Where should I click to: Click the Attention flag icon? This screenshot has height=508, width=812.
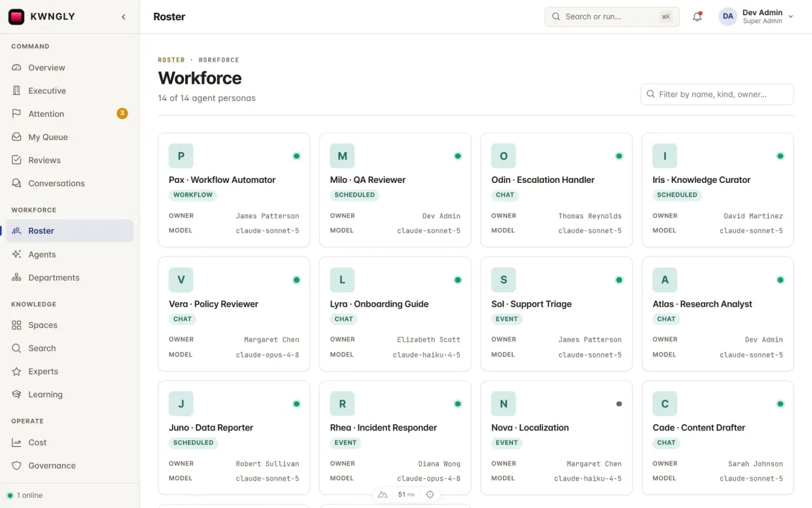pos(16,114)
